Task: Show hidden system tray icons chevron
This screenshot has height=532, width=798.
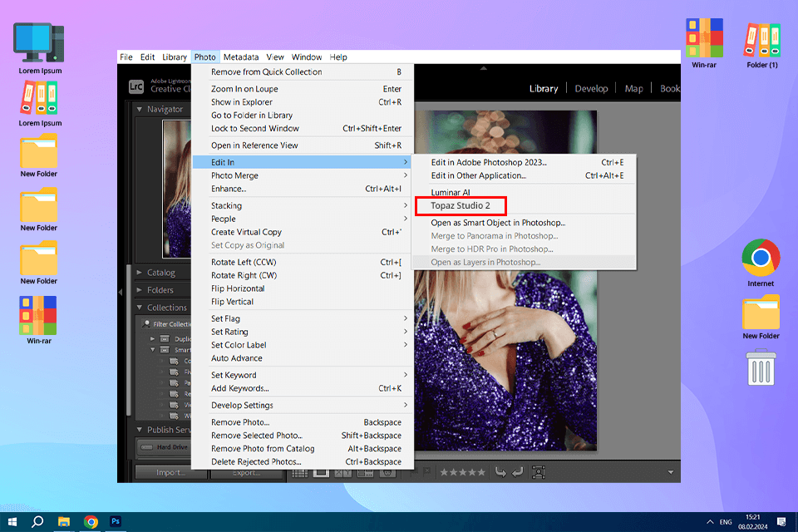Action: point(710,522)
